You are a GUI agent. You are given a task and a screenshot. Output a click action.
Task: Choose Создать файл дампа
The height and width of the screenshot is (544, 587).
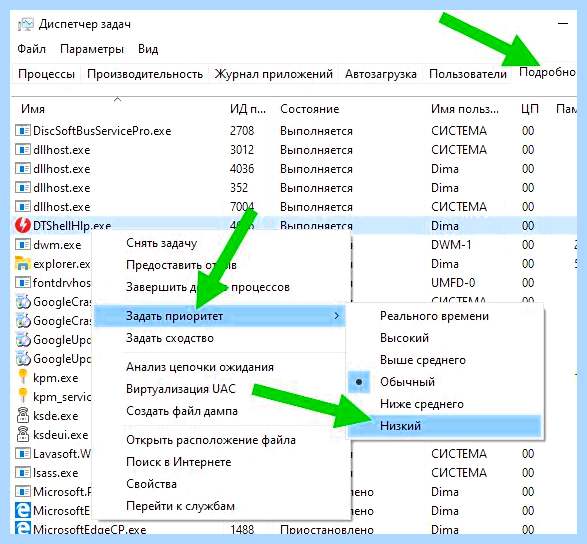(x=219, y=411)
